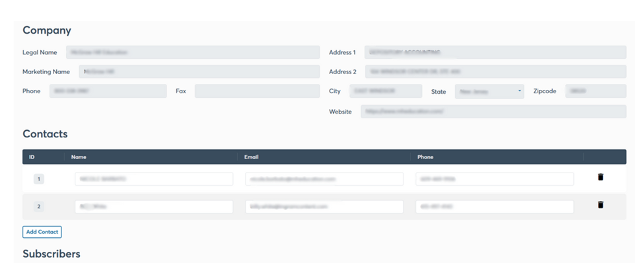644x263 pixels.
Task: Click the Fax input field
Action: tap(257, 91)
